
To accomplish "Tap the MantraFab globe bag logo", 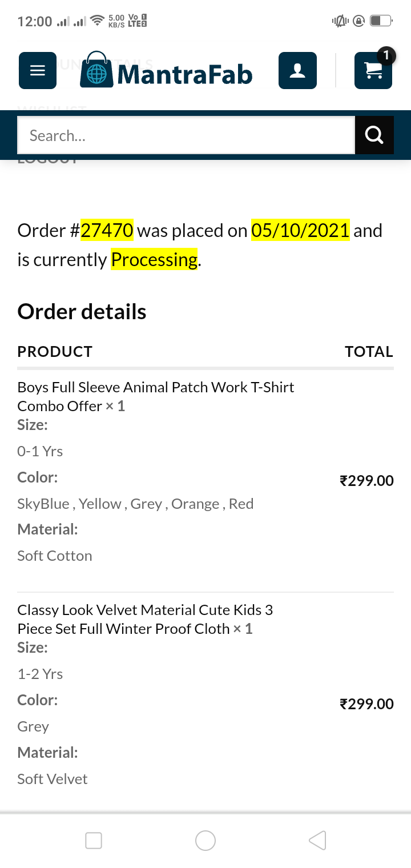I will [x=96, y=70].
